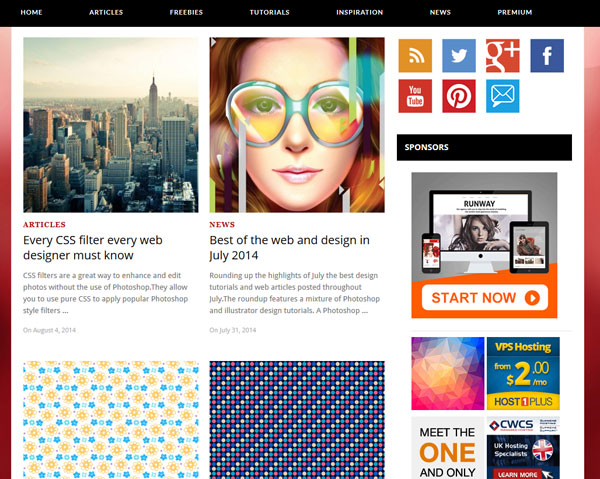
Task: Click the Google Plus icon
Action: [x=503, y=56]
